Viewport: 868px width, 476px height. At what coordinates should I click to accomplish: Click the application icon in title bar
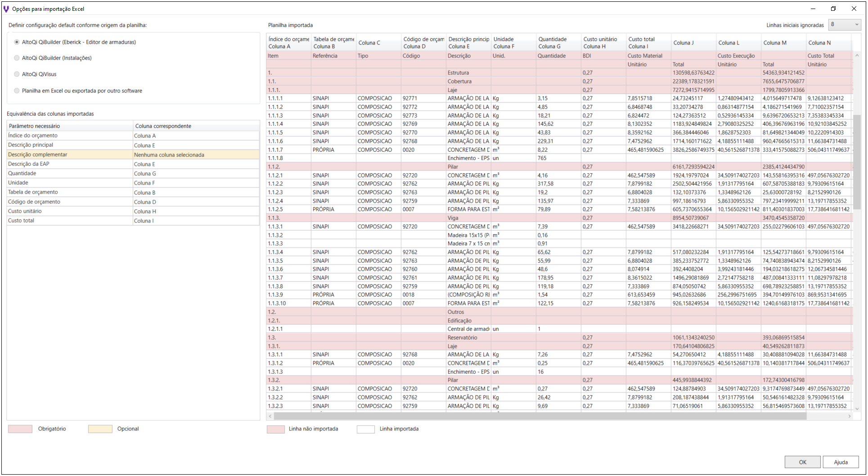point(6,9)
